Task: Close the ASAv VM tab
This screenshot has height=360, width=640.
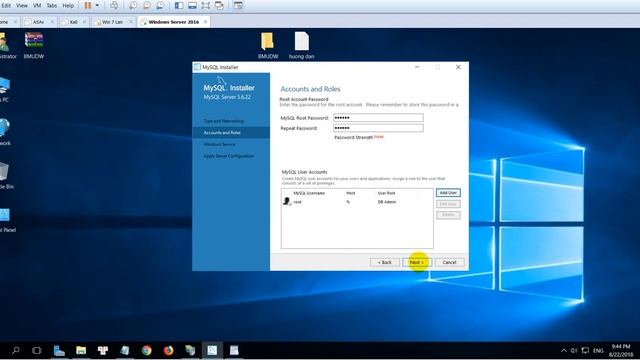Action: click(52, 22)
